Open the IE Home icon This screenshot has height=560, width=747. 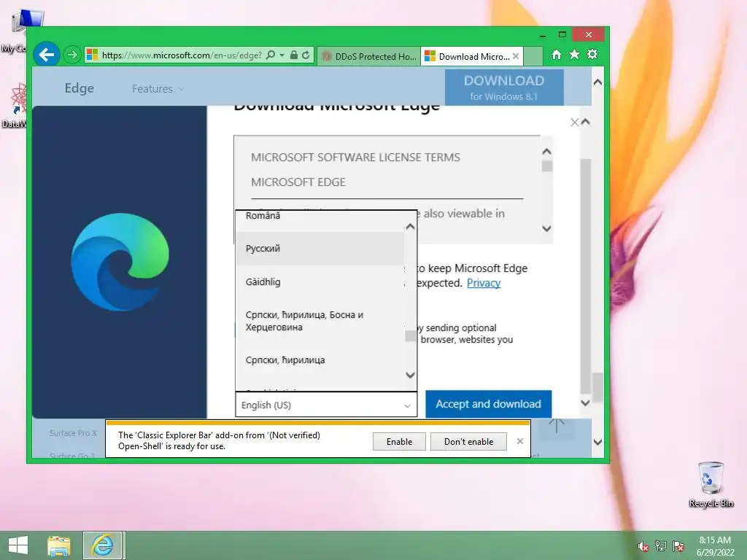pos(557,54)
